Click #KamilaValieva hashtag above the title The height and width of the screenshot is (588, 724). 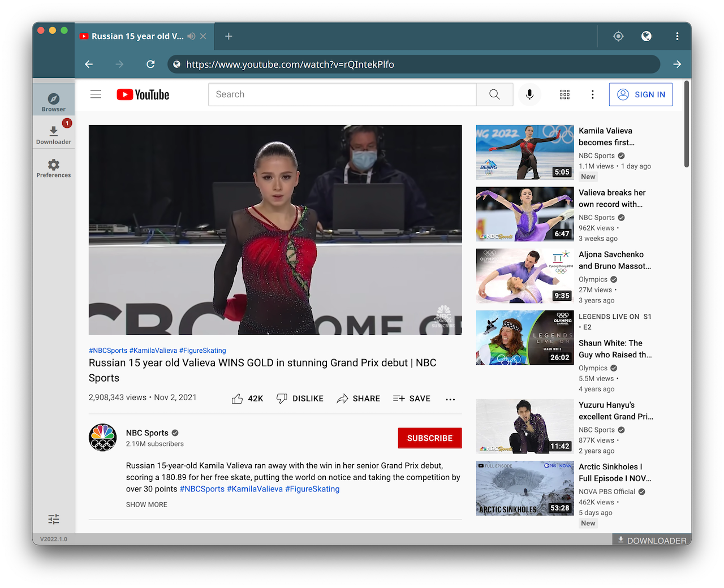pos(153,351)
